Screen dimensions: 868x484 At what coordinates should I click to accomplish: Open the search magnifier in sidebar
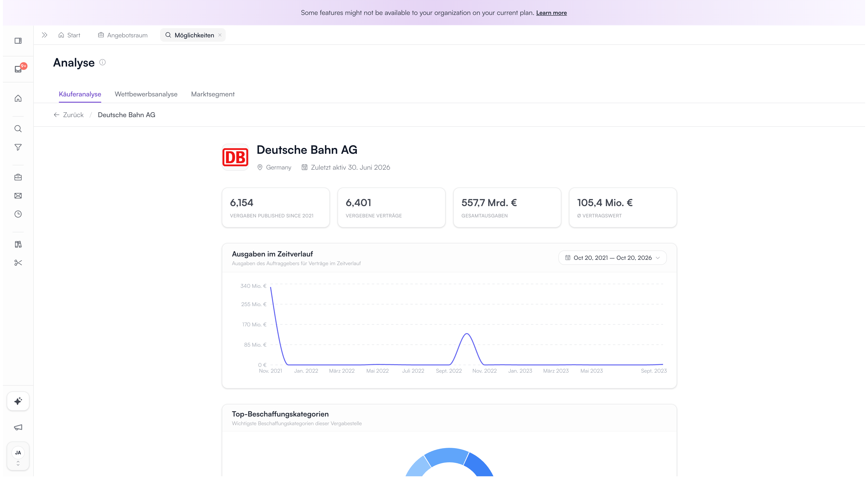pyautogui.click(x=18, y=129)
